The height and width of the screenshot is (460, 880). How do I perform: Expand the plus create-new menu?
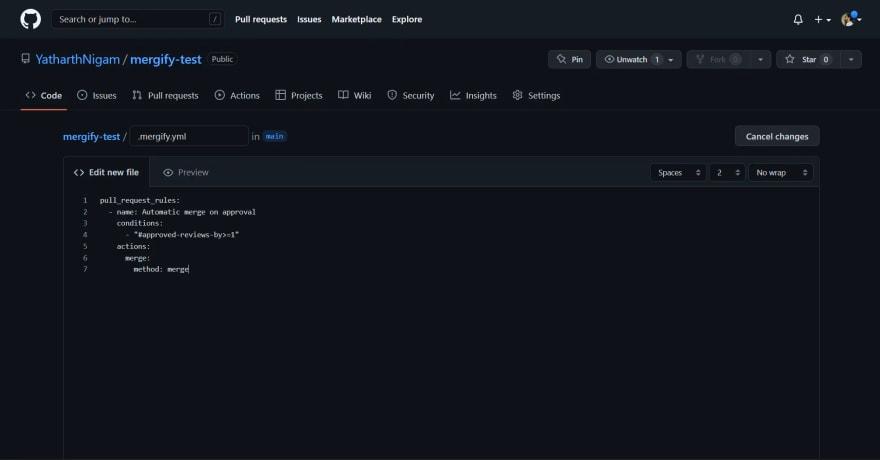822,20
